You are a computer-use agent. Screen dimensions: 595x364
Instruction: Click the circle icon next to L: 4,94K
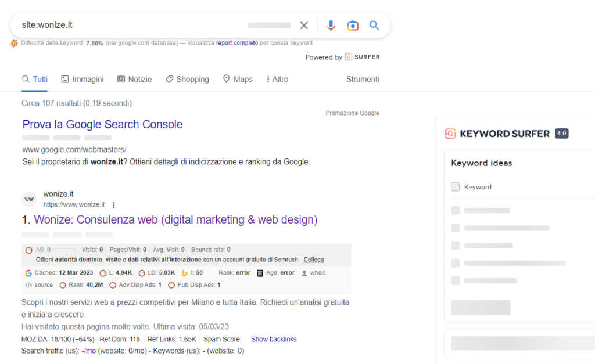click(x=103, y=273)
